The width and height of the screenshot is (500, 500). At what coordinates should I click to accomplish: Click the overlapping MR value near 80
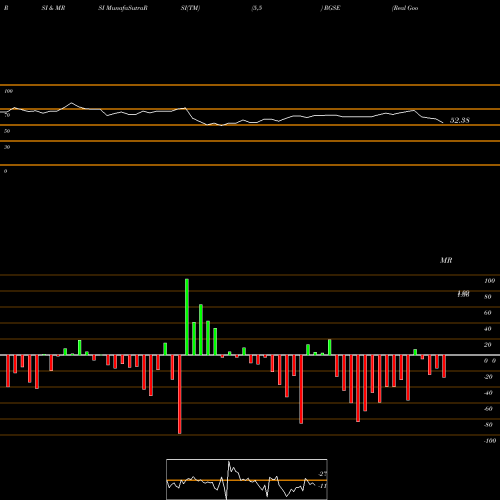point(463,294)
